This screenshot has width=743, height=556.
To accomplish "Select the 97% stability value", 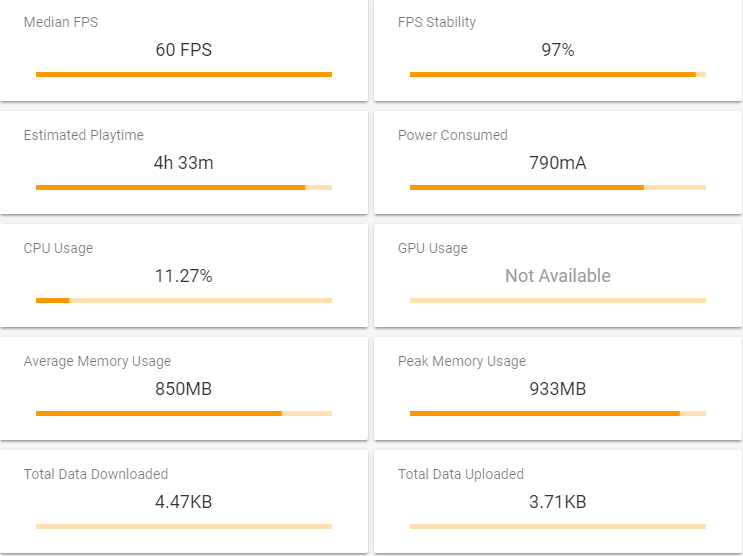I will 558,50.
